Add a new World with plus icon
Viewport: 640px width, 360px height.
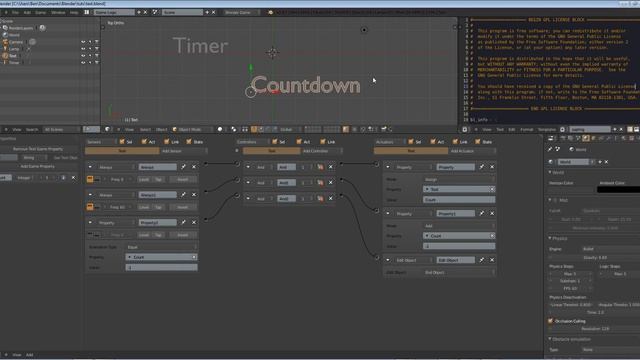[600, 162]
